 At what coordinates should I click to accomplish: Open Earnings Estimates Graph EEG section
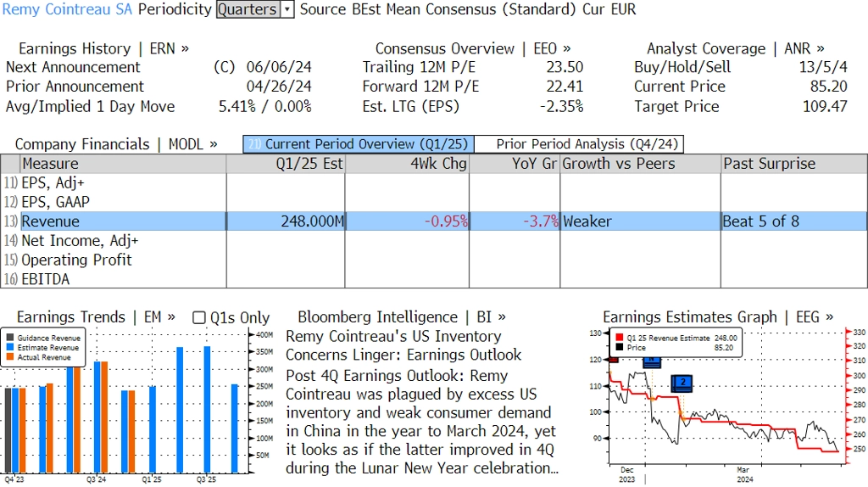click(718, 317)
